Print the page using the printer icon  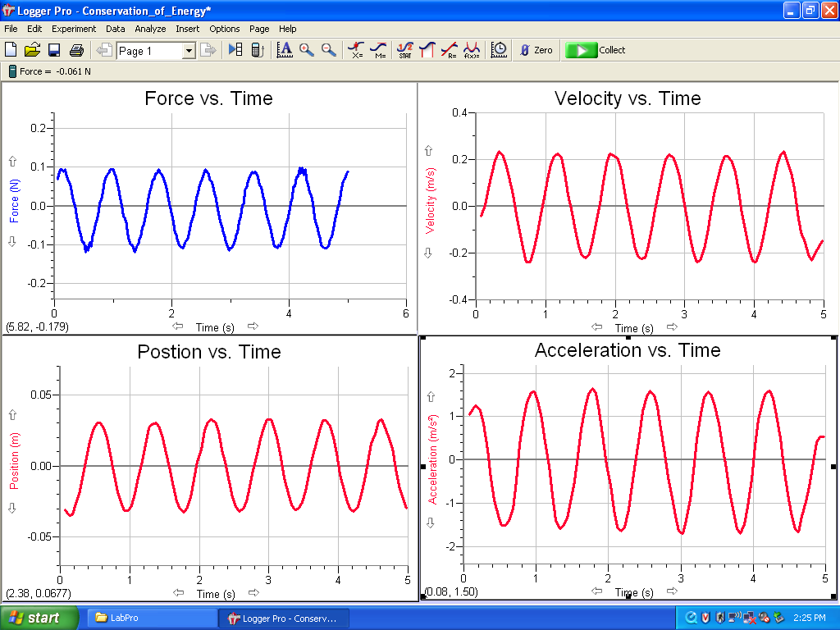(x=76, y=50)
